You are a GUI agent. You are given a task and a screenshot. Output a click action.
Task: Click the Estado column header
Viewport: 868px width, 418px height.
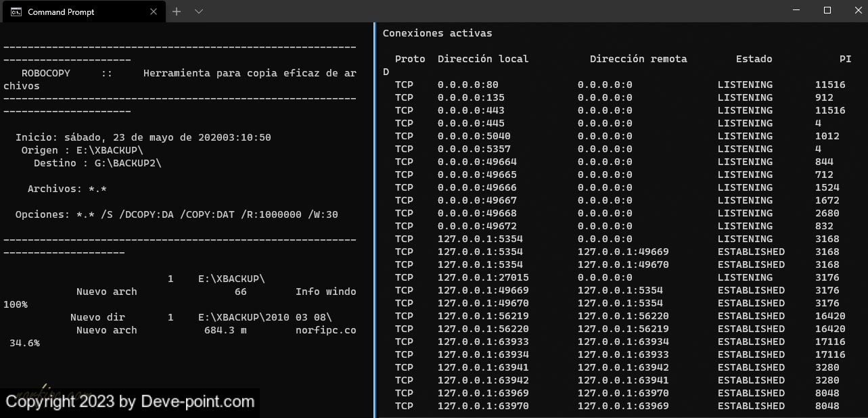[x=754, y=59]
